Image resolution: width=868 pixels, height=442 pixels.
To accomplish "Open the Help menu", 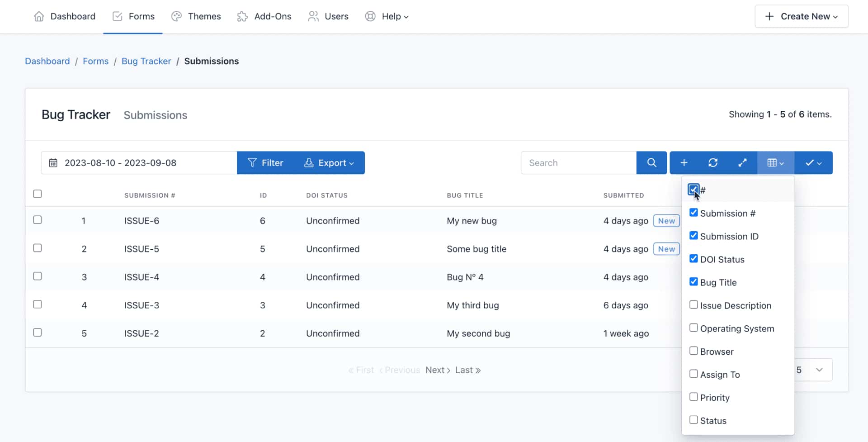I will (x=387, y=17).
